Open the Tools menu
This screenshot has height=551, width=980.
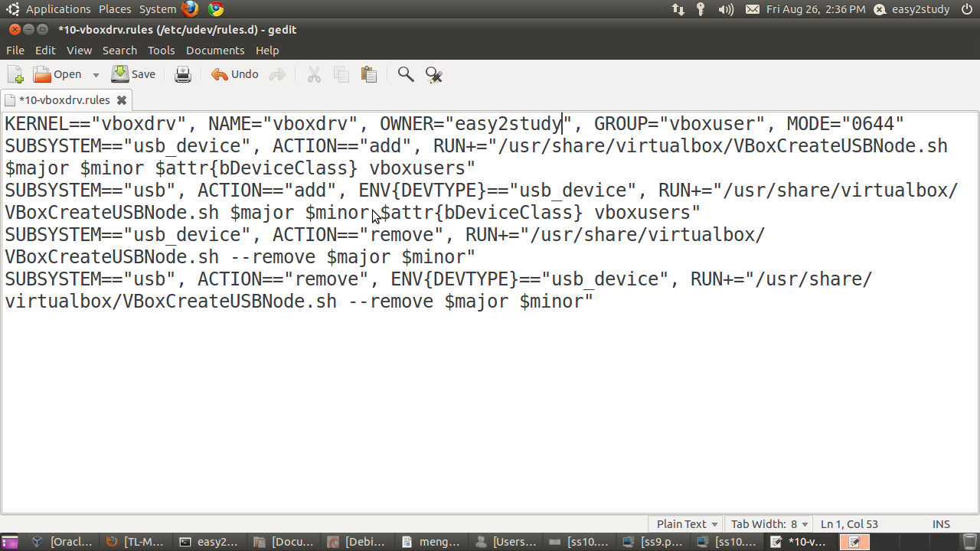tap(161, 51)
